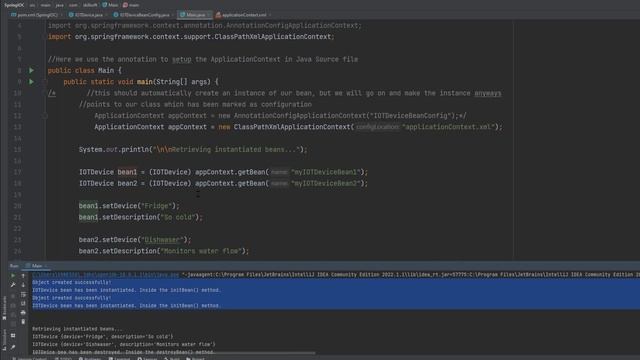Click the main method breadcrumb
The height and width of the screenshot is (360, 640).
[x=131, y=5]
